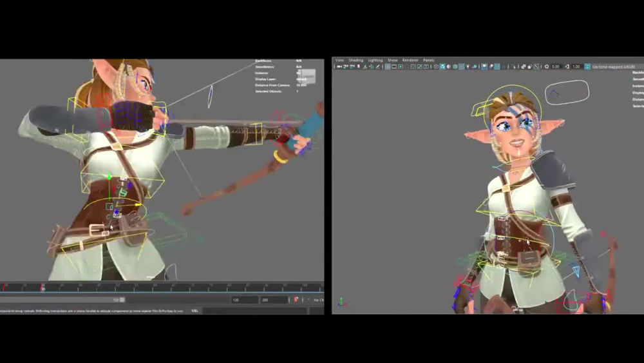644x363 pixels.
Task: Click Use All Lights icon
Action: tap(468, 66)
